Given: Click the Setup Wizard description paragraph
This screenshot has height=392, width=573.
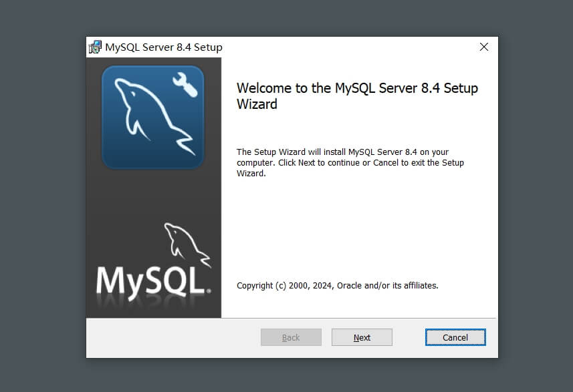Looking at the screenshot, I should click(x=350, y=162).
